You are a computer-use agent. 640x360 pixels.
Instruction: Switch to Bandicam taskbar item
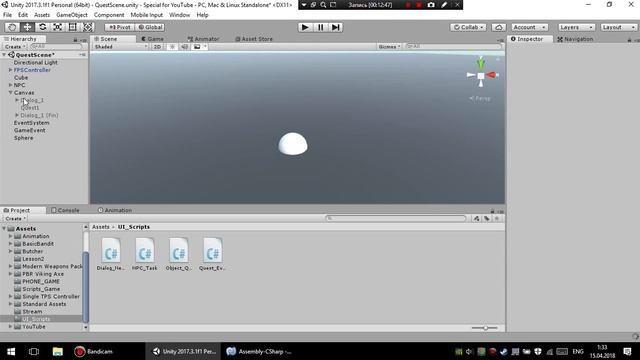pos(93,351)
